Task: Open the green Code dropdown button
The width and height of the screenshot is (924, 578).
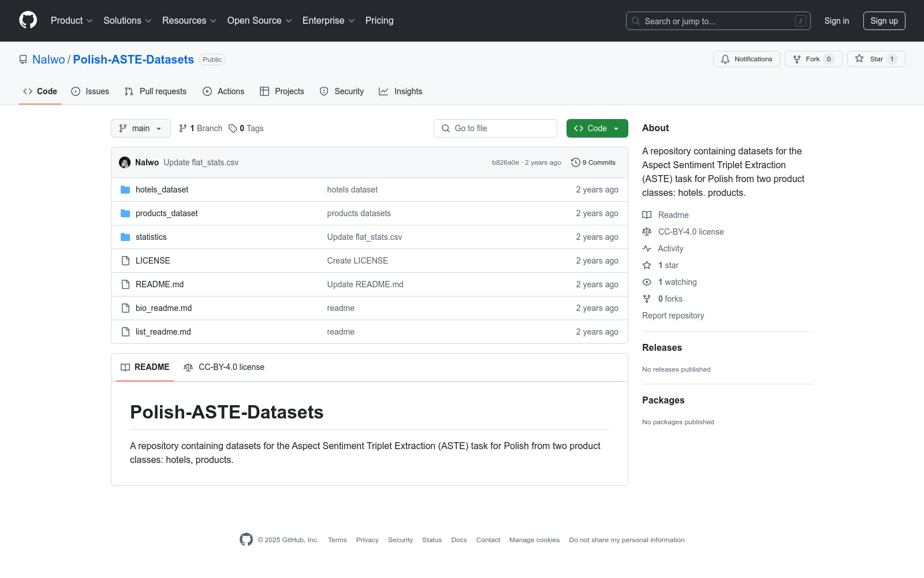Action: (x=597, y=128)
